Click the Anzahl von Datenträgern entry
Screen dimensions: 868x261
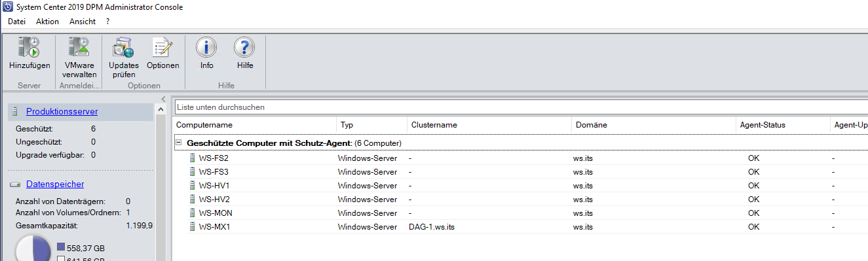pos(73,201)
